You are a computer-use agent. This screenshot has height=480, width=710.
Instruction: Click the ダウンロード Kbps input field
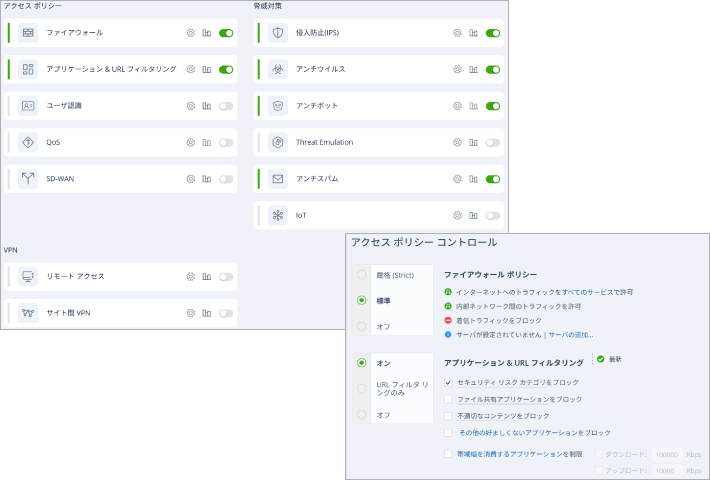click(667, 455)
